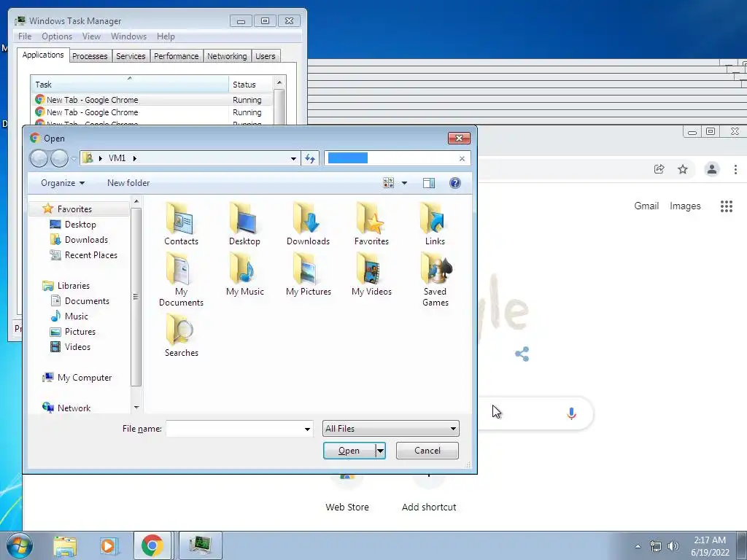Screen dimensions: 747x560
Task: Select the My Documents folder
Action: [181, 279]
